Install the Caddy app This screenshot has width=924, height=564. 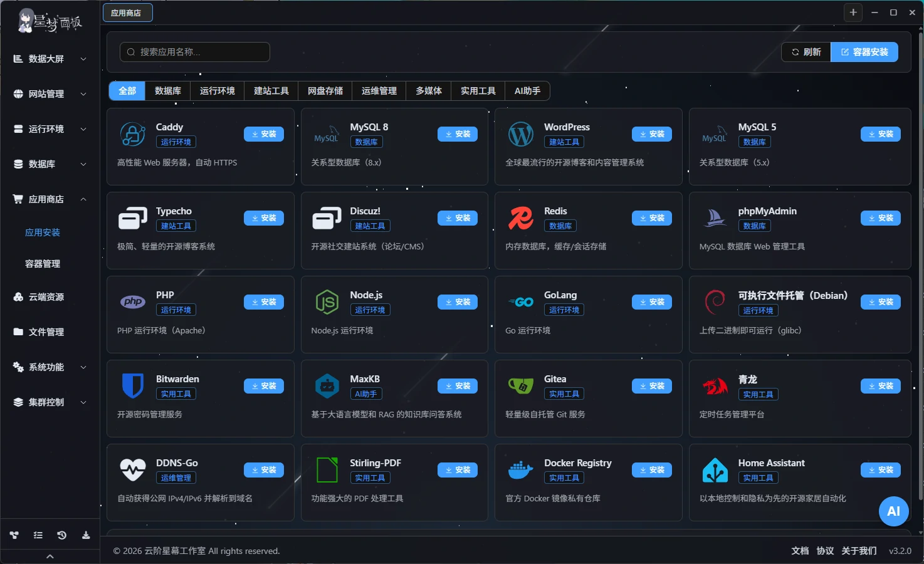(264, 134)
